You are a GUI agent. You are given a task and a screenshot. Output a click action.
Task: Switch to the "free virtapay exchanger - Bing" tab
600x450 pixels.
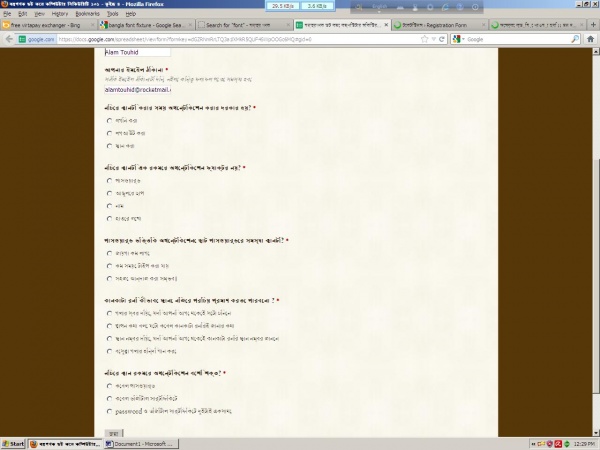pyautogui.click(x=49, y=25)
